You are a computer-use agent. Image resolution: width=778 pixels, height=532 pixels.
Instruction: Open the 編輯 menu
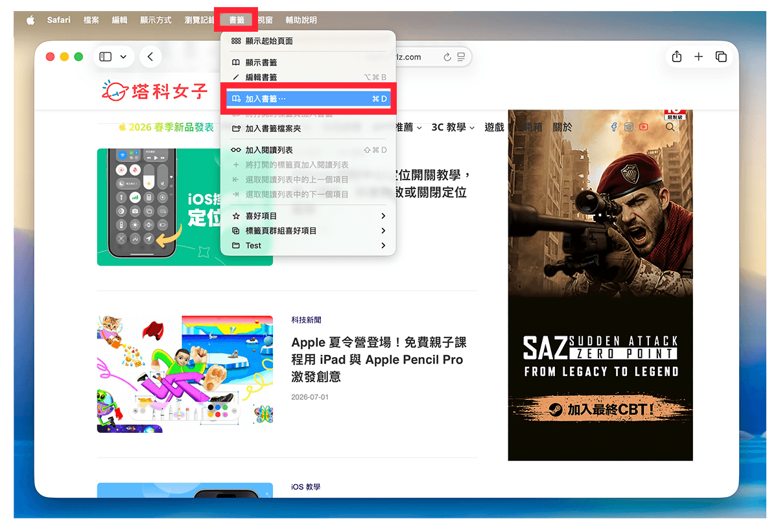[120, 20]
